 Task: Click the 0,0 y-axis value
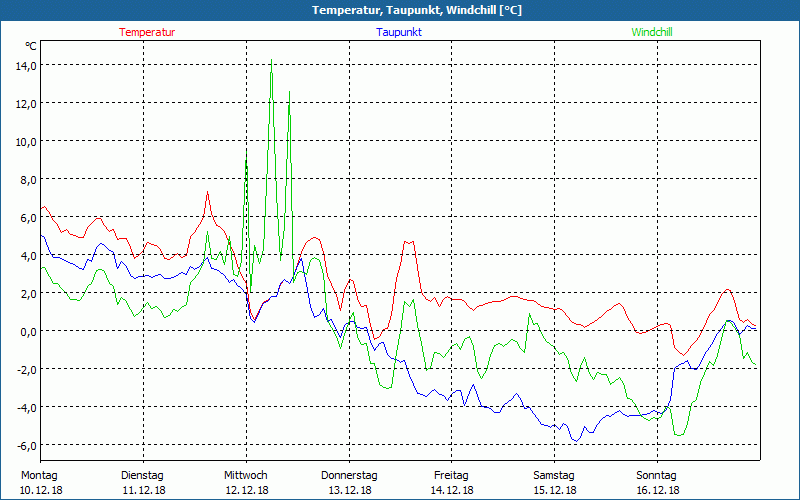tap(28, 331)
